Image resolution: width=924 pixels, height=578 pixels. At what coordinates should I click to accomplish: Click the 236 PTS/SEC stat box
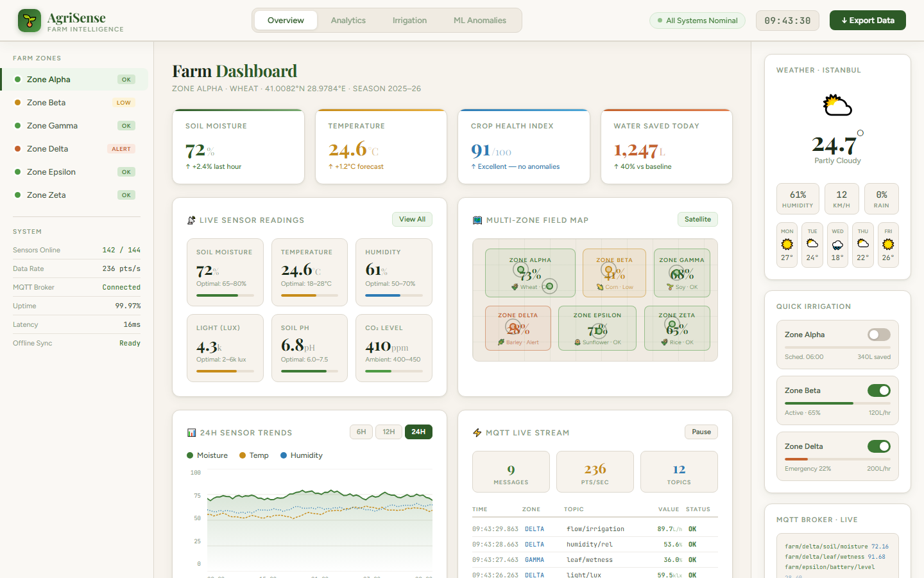[x=595, y=472]
